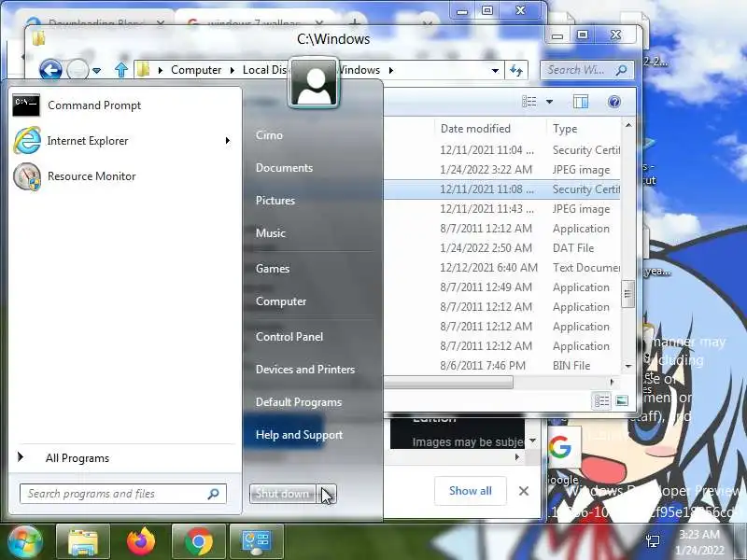Screen dimensions: 747x560
Task: Click the Explorer forward button
Action: click(78, 71)
